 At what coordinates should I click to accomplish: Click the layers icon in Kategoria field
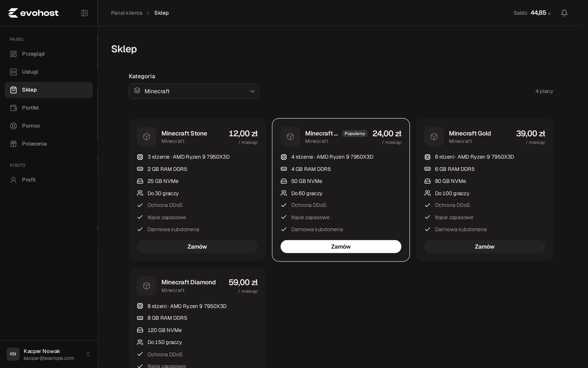(137, 91)
